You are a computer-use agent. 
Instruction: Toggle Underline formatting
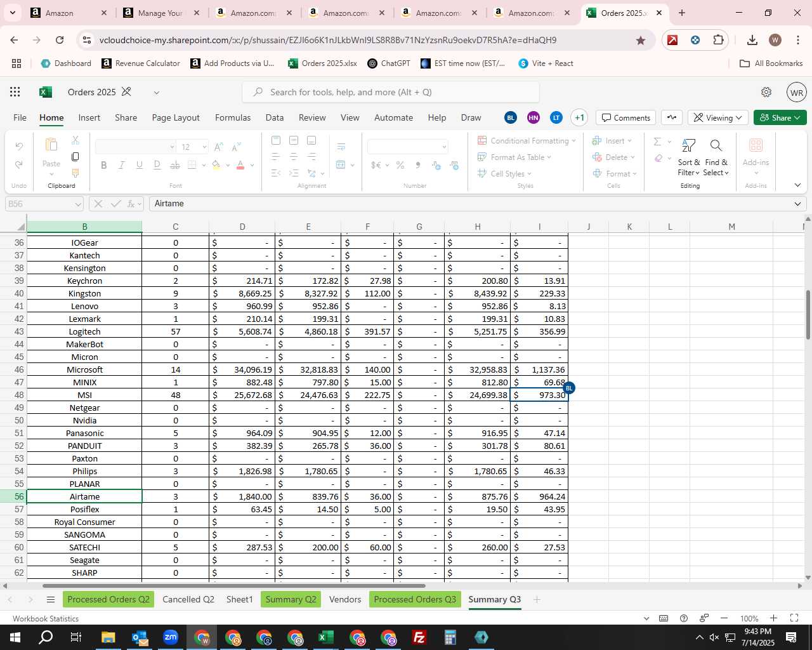point(139,165)
